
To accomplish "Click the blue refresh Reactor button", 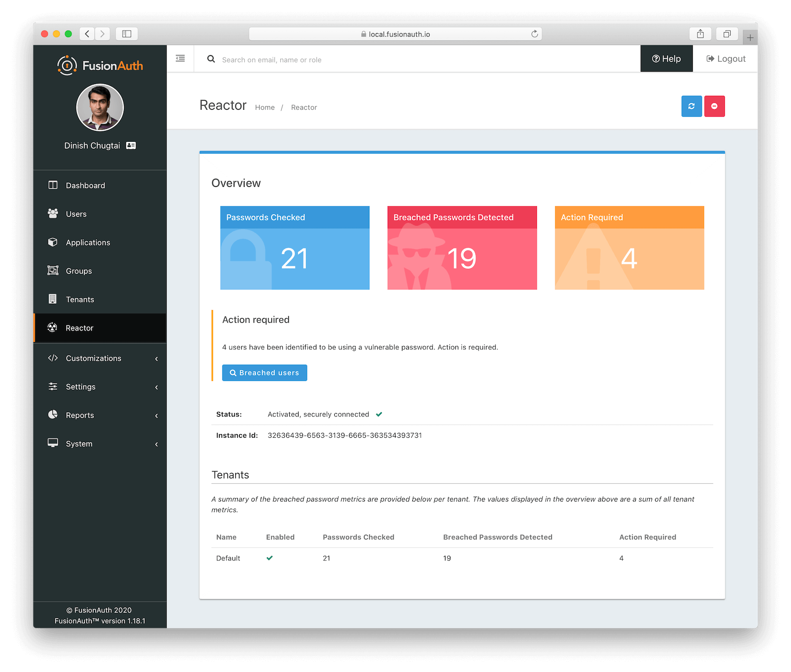I will point(692,106).
